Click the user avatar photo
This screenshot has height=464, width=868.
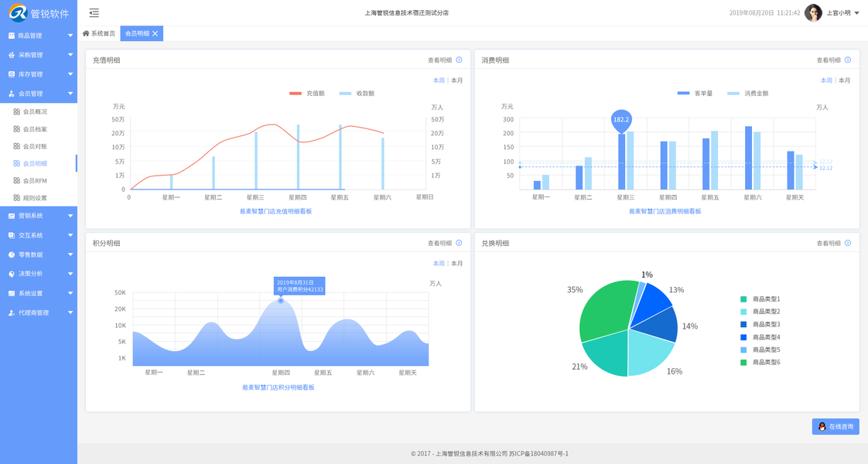[x=813, y=12]
